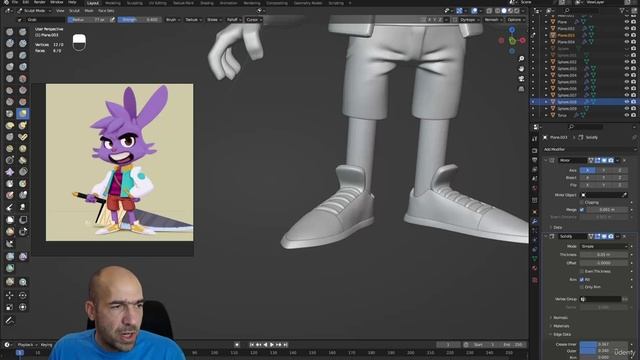The width and height of the screenshot is (640, 360).
Task: Open the Material properties tab
Action: coord(535,269)
